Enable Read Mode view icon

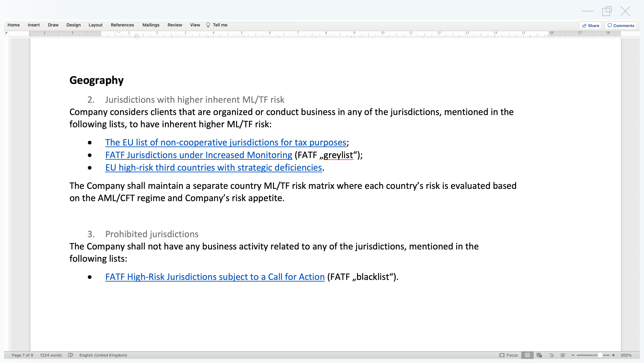click(x=529, y=355)
